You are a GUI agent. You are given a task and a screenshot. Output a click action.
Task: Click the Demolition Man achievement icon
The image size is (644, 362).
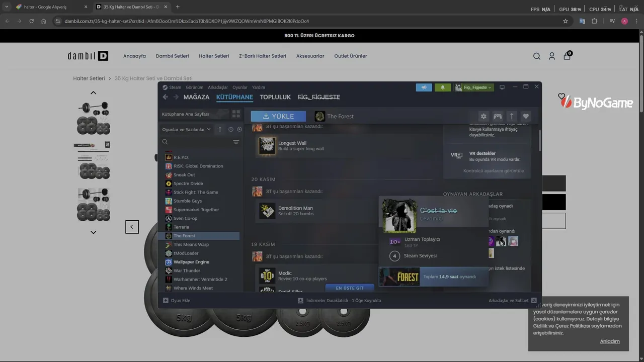267,211
